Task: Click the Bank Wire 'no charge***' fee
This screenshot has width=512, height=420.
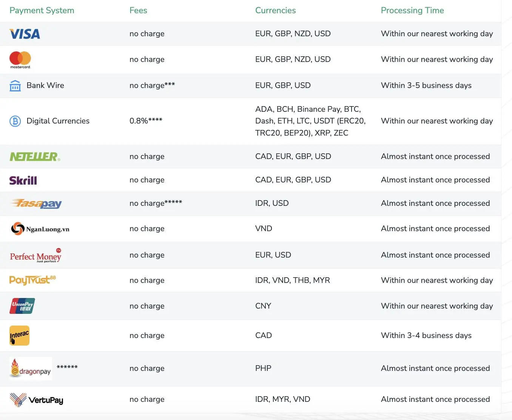Action: coord(152,85)
